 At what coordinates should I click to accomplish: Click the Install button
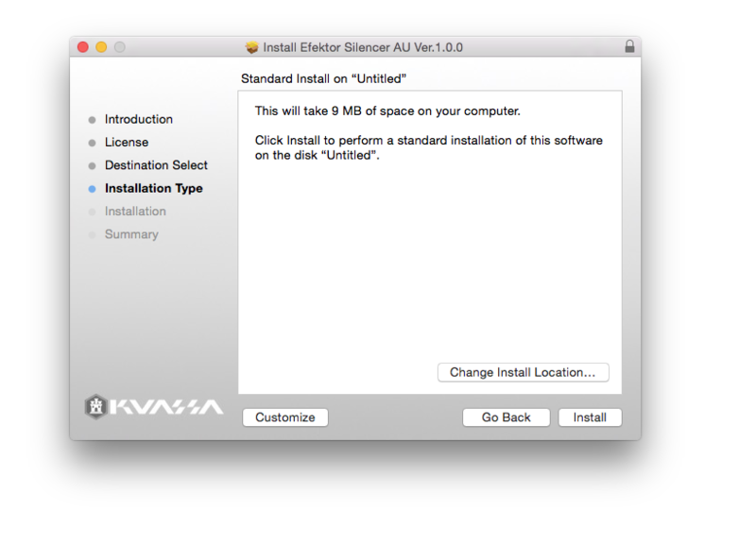590,417
